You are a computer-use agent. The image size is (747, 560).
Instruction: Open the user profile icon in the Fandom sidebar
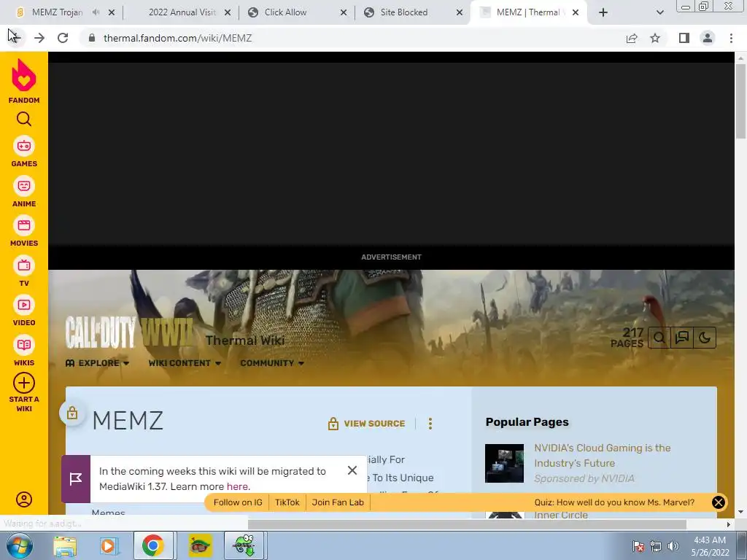pos(24,499)
